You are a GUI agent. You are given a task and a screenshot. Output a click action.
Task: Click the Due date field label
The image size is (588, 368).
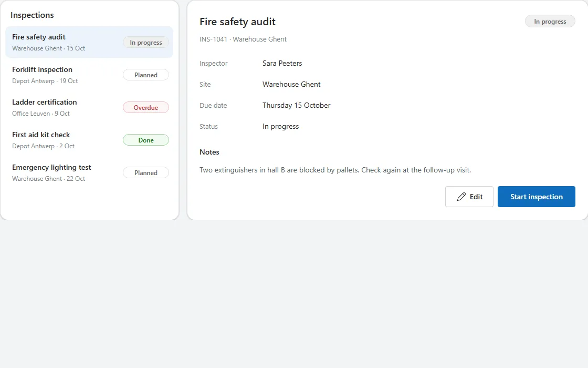point(213,105)
